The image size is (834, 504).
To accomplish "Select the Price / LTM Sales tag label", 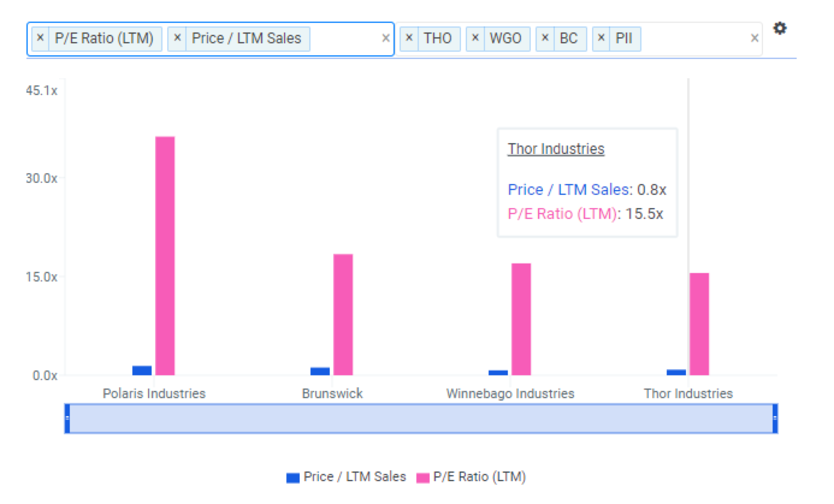I will point(247,38).
